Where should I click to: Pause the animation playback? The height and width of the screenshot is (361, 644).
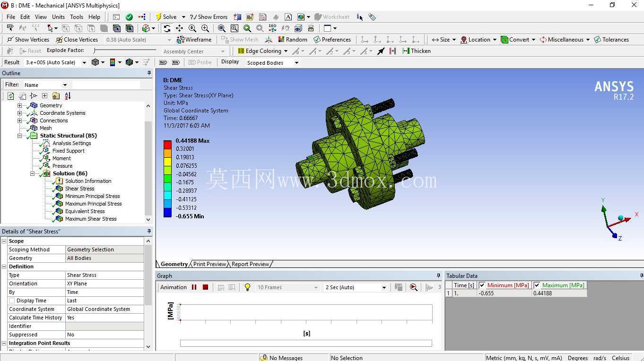tap(194, 287)
